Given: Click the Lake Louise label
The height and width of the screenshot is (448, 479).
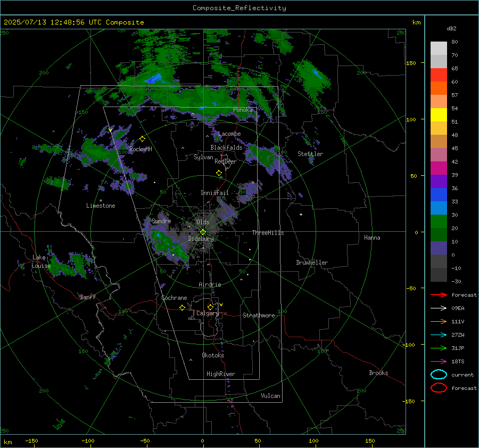Looking at the screenshot, I should (x=41, y=262).
